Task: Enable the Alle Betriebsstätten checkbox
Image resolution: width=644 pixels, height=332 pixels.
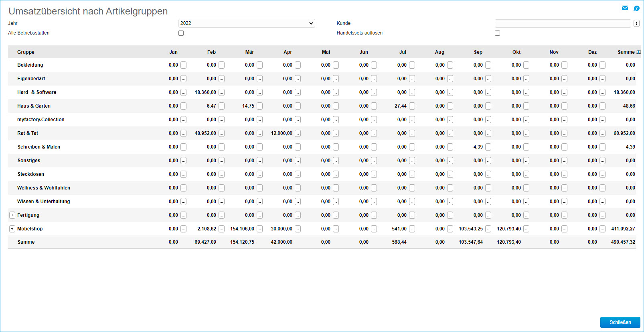Action: [181, 33]
